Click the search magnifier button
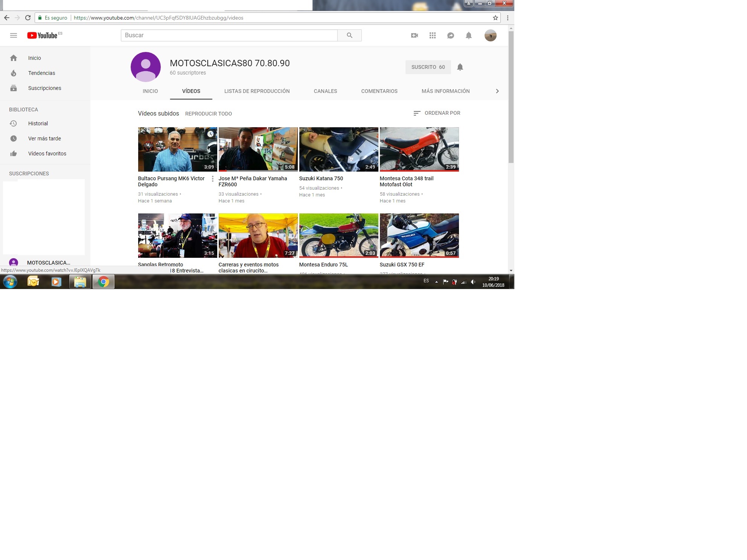 point(349,35)
